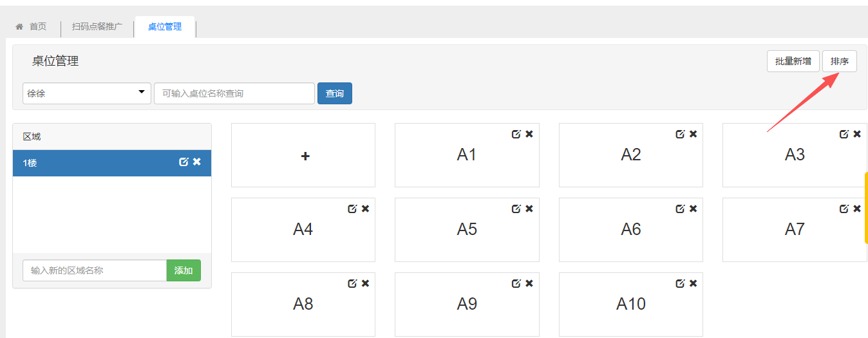
Task: Open the 扫码点餐推广 tab
Action: [97, 26]
